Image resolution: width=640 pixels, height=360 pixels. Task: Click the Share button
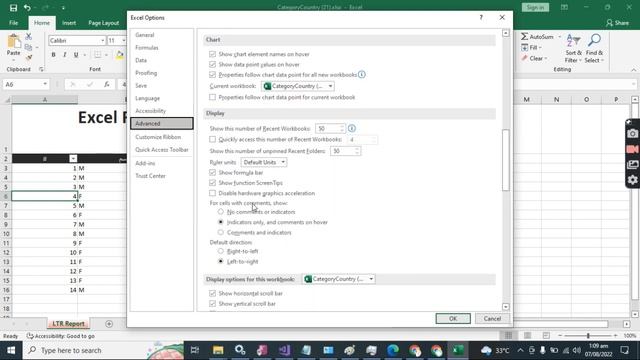pyautogui.click(x=618, y=23)
